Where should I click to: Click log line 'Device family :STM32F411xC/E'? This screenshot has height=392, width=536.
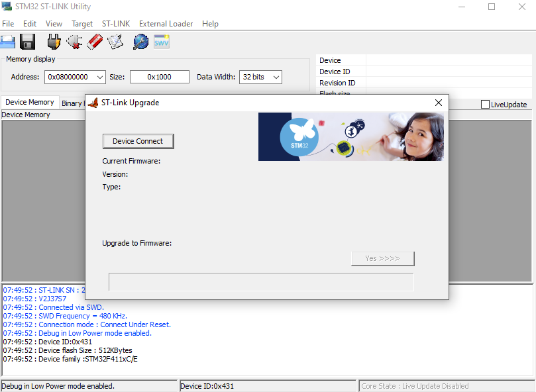coord(70,359)
